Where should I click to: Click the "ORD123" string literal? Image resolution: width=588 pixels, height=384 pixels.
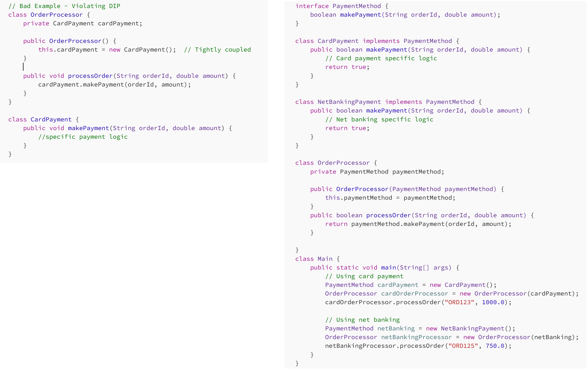459,302
